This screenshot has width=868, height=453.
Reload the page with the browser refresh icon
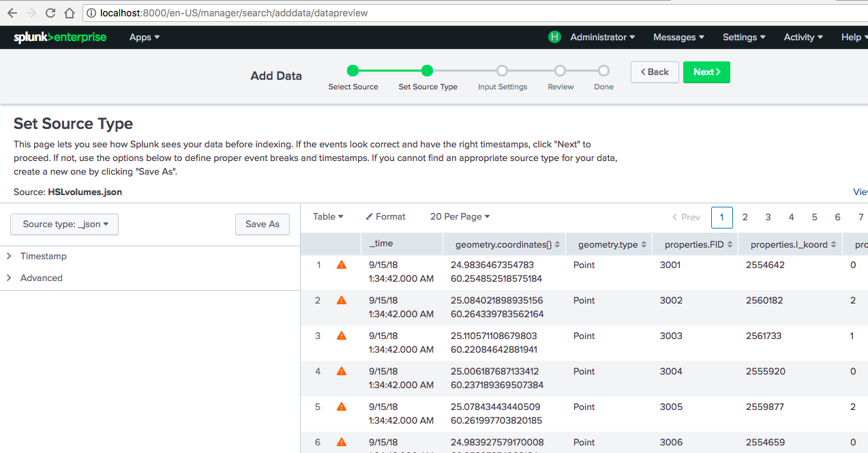[48, 12]
